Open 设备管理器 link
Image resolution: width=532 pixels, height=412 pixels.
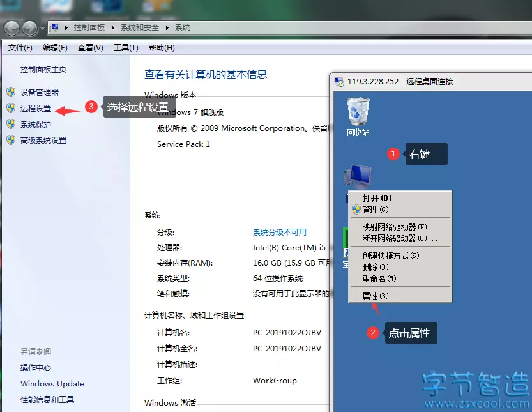coord(40,92)
